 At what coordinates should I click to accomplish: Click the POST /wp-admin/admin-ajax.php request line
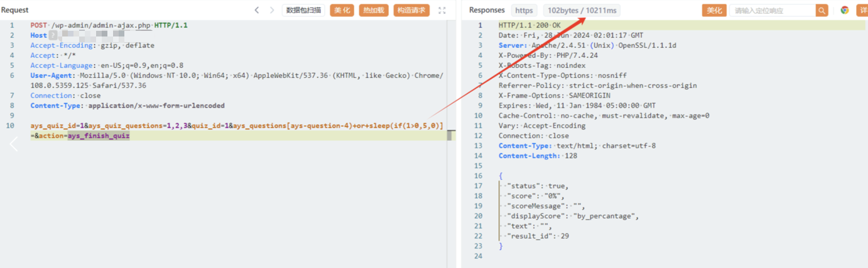point(109,25)
